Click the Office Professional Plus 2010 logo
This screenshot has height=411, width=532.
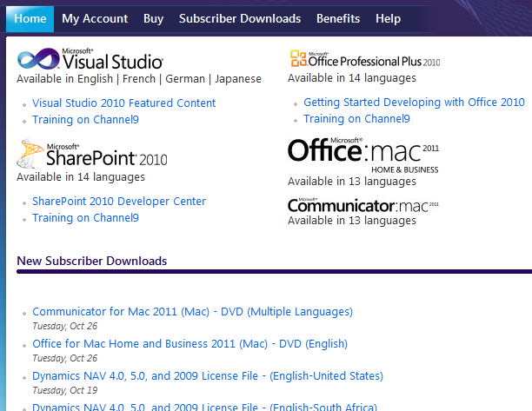(365, 59)
